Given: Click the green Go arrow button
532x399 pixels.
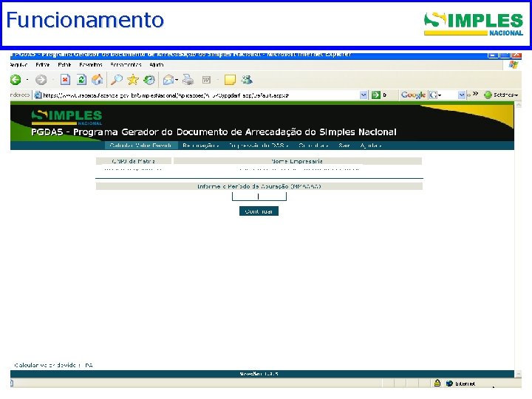Looking at the screenshot, I should [376, 95].
